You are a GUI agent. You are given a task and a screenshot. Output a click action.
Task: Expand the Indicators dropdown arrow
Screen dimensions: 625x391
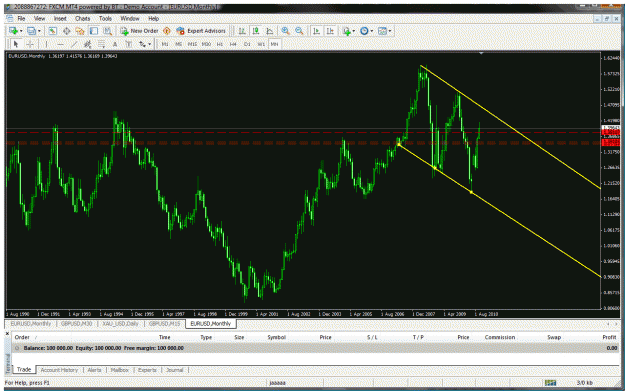point(354,31)
